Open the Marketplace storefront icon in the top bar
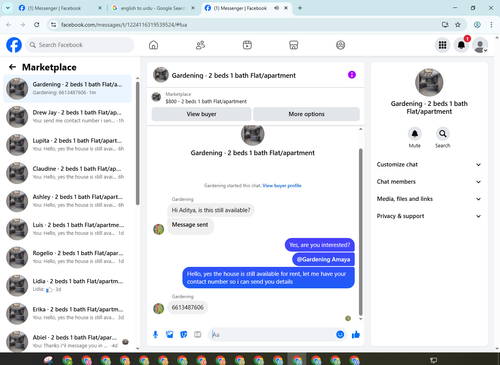500x365 pixels. pyautogui.click(x=294, y=45)
